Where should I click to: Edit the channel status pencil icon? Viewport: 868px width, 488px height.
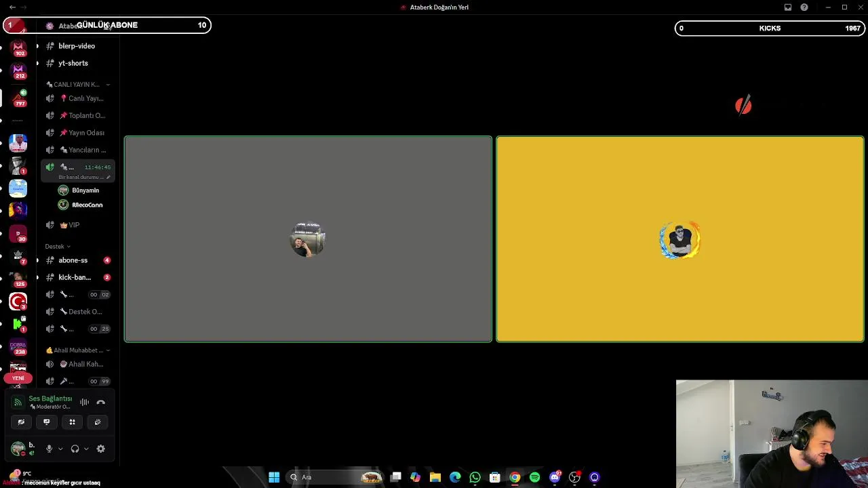(x=108, y=178)
